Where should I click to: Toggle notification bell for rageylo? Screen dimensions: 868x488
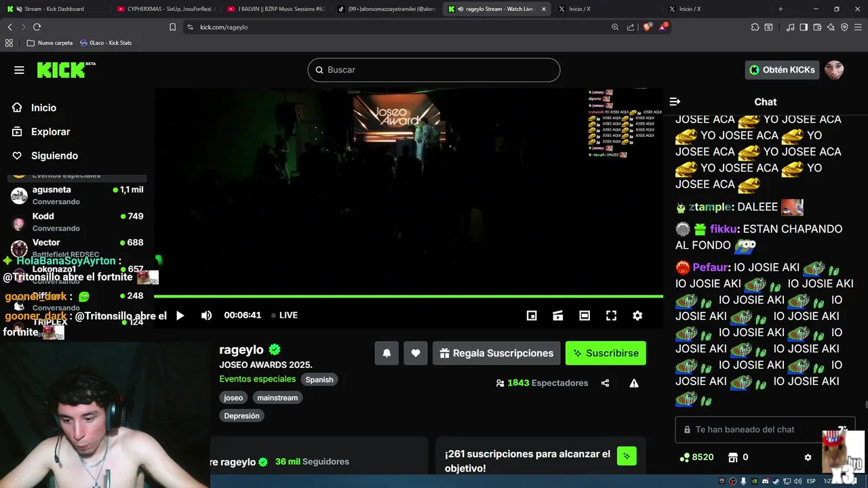point(387,353)
